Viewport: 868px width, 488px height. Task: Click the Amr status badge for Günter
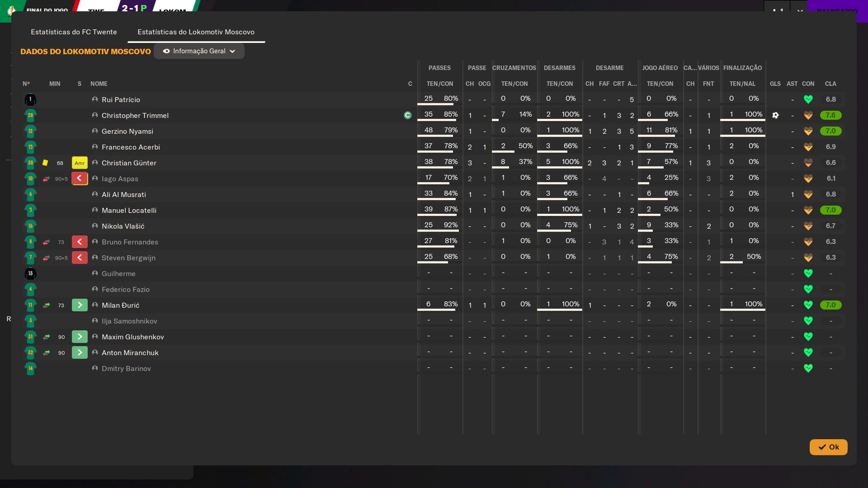coord(80,163)
